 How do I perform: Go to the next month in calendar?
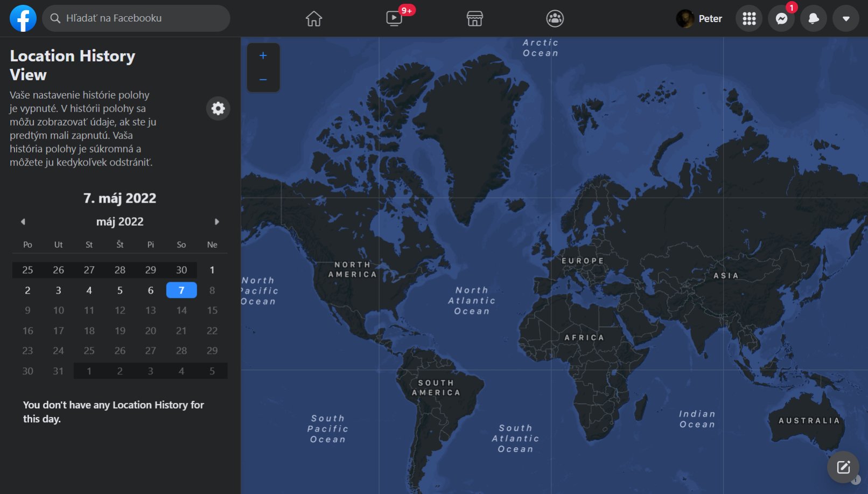217,221
